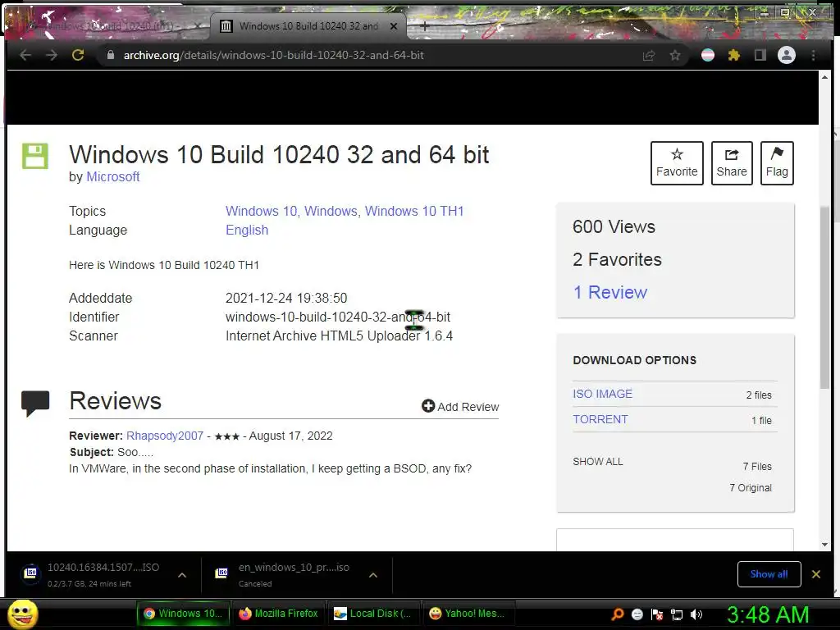Click the page scrollbar down arrow
840x630 pixels.
pos(824,545)
